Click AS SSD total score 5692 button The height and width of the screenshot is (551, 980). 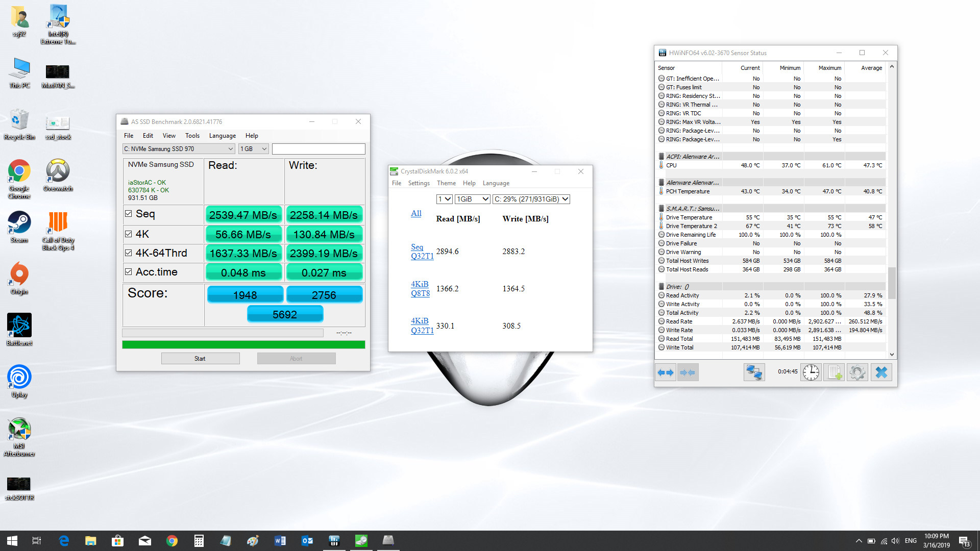click(285, 314)
